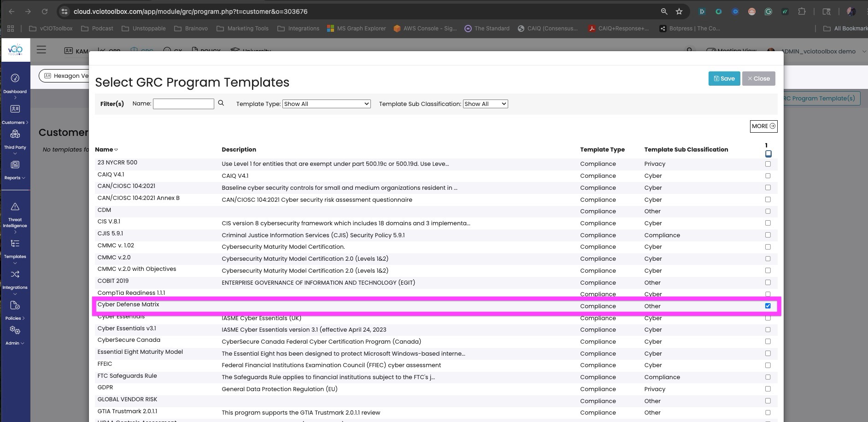The height and width of the screenshot is (422, 868).
Task: Open the browser zoom magnifier icon
Action: 664,12
